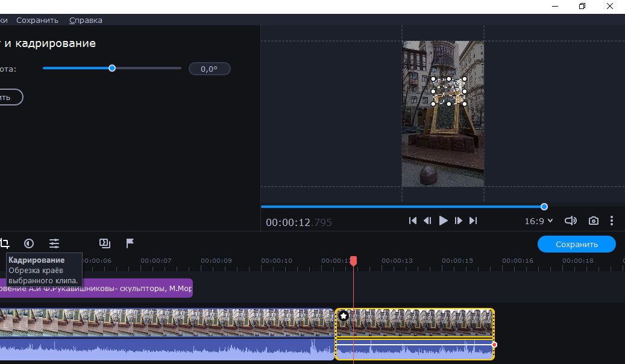Open Clip properties sliders icon
Image resolution: width=625 pixels, height=364 pixels.
[54, 243]
